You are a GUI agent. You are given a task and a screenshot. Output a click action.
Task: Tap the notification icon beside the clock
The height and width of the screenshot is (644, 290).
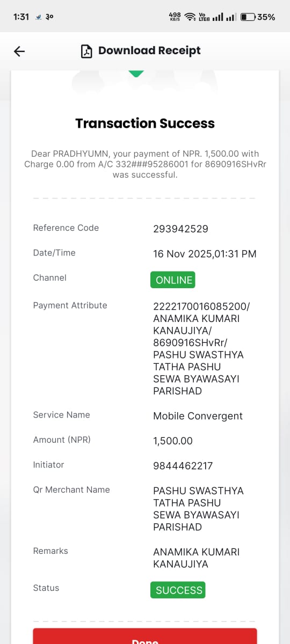38,17
